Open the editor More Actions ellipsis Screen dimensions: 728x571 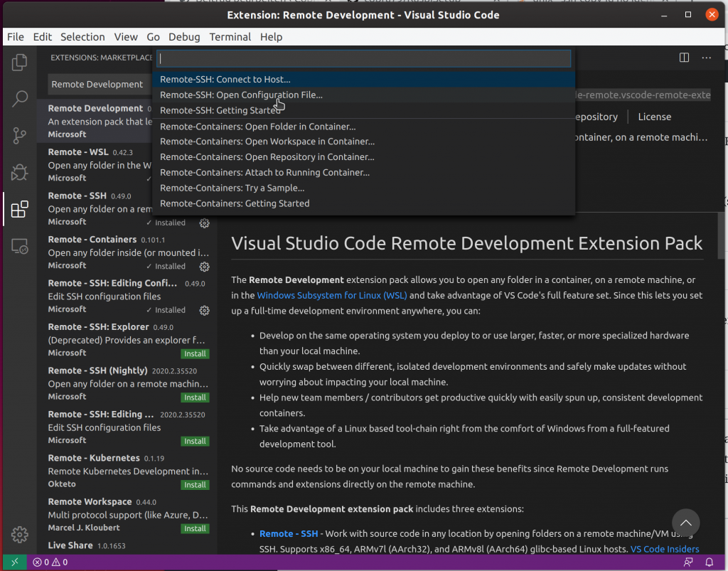pyautogui.click(x=706, y=58)
